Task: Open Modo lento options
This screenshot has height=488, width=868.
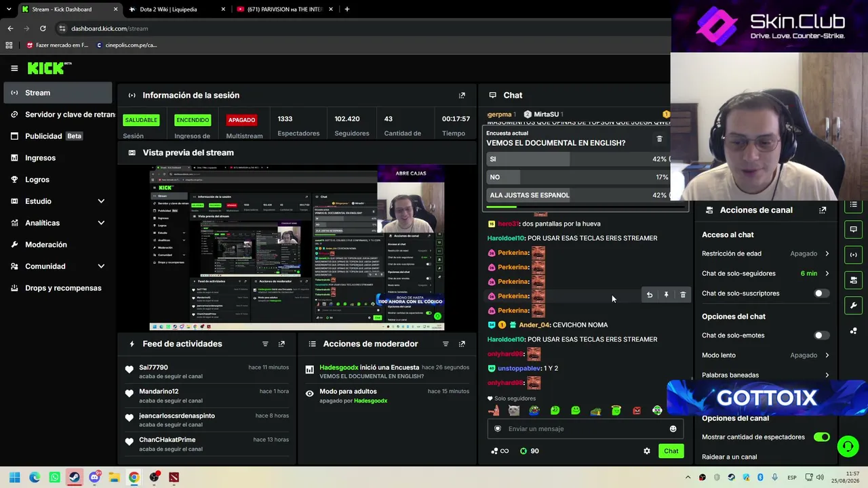Action: [766, 355]
